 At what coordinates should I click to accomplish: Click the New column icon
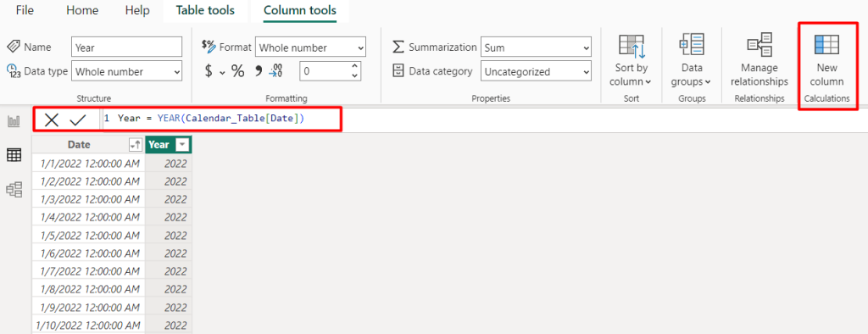[826, 44]
